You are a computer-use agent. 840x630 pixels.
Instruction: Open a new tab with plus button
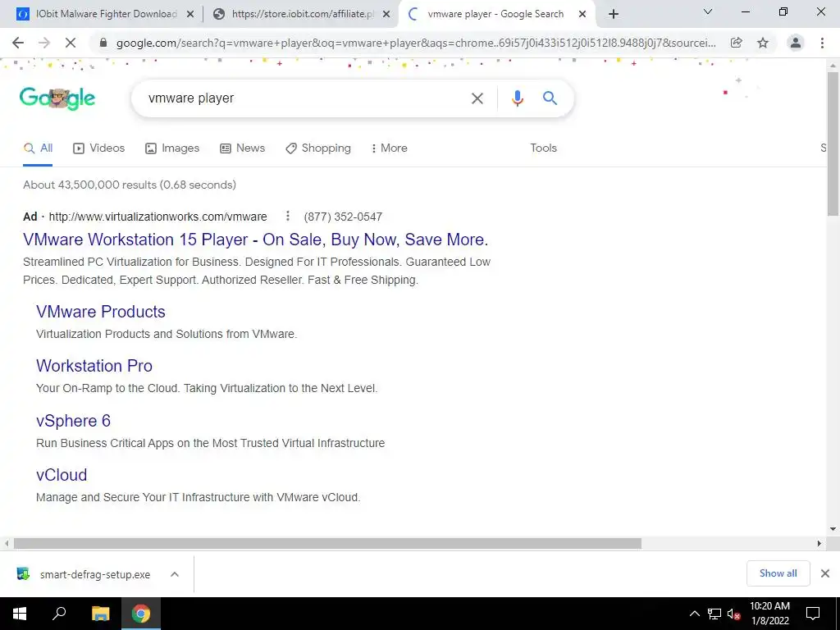(614, 14)
